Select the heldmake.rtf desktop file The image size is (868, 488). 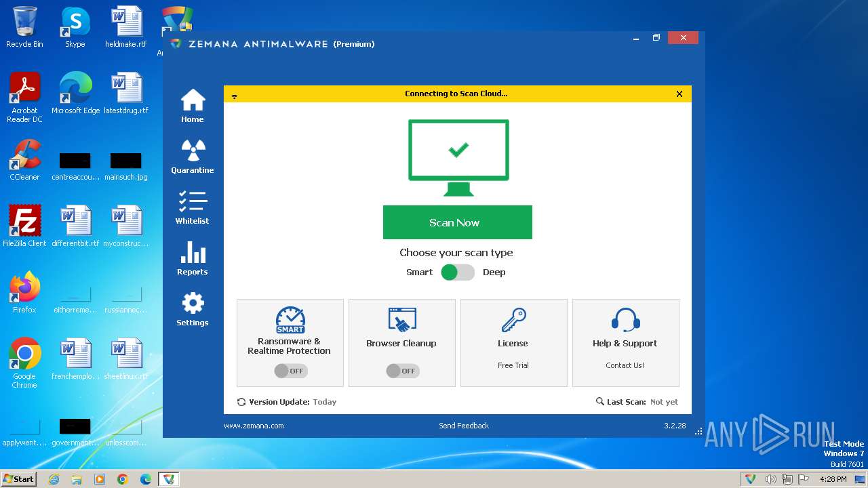click(126, 27)
